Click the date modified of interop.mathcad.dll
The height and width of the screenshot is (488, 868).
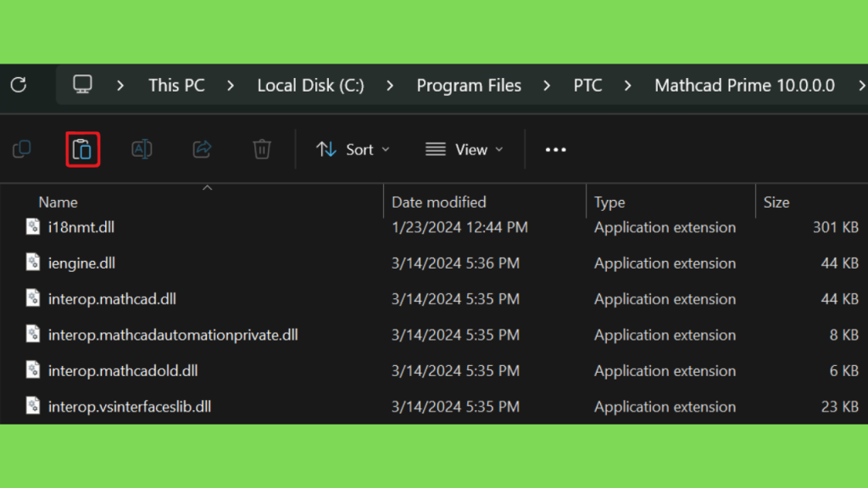pyautogui.click(x=455, y=299)
